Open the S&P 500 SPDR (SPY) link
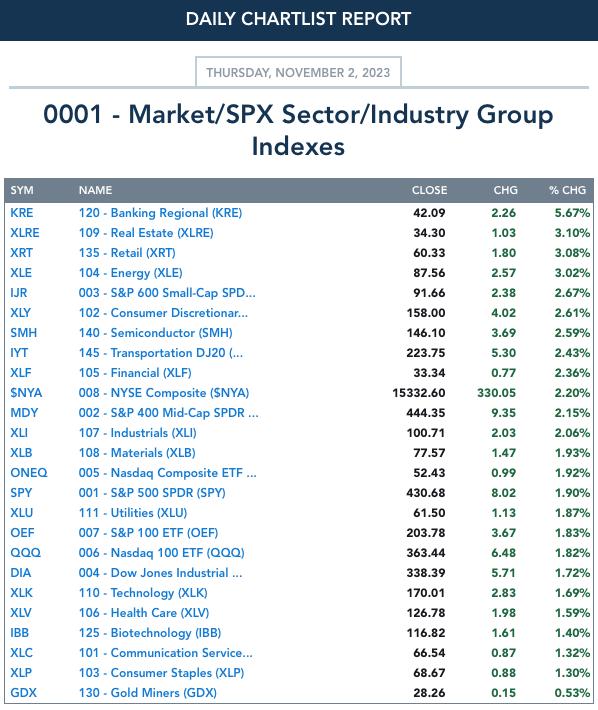 152,493
